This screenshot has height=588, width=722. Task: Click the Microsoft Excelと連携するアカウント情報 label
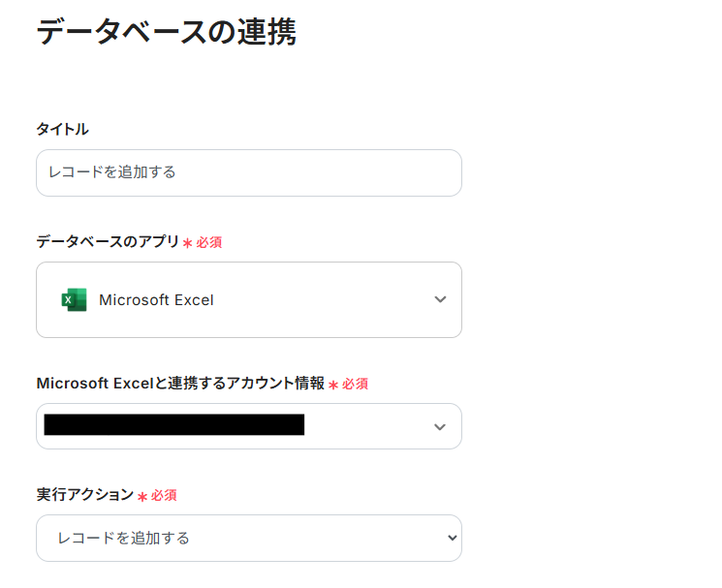(x=180, y=383)
